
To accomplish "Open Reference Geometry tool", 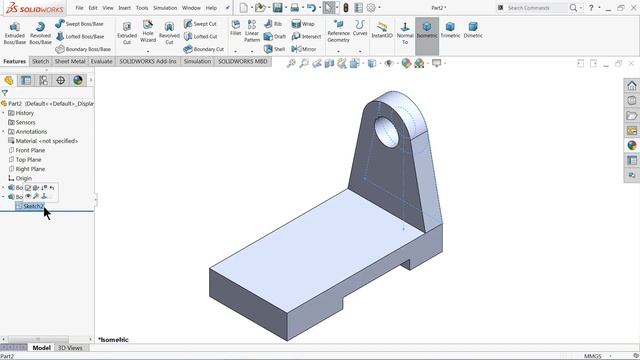I will [338, 31].
